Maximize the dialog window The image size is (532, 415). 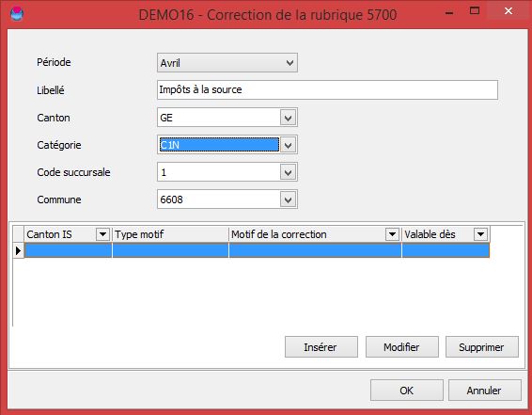[x=475, y=11]
